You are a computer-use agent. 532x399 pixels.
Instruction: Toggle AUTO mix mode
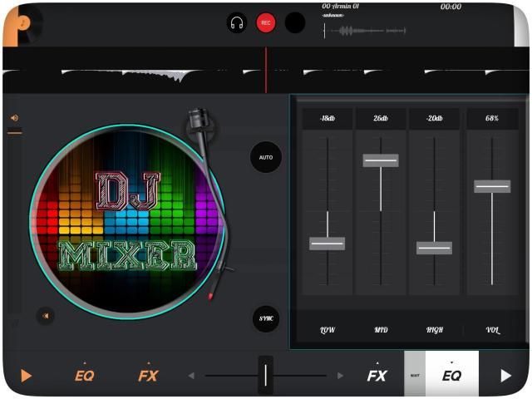point(266,157)
